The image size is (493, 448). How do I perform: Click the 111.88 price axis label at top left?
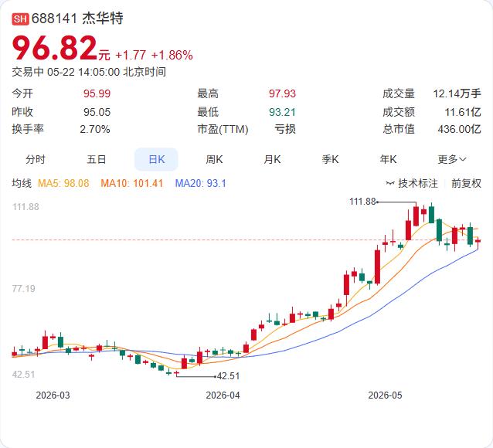pyautogui.click(x=25, y=207)
